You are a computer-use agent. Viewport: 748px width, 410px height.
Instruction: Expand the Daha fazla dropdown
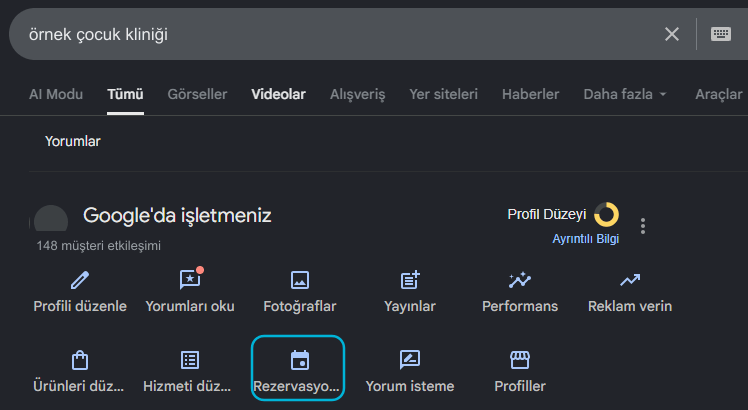(x=624, y=94)
